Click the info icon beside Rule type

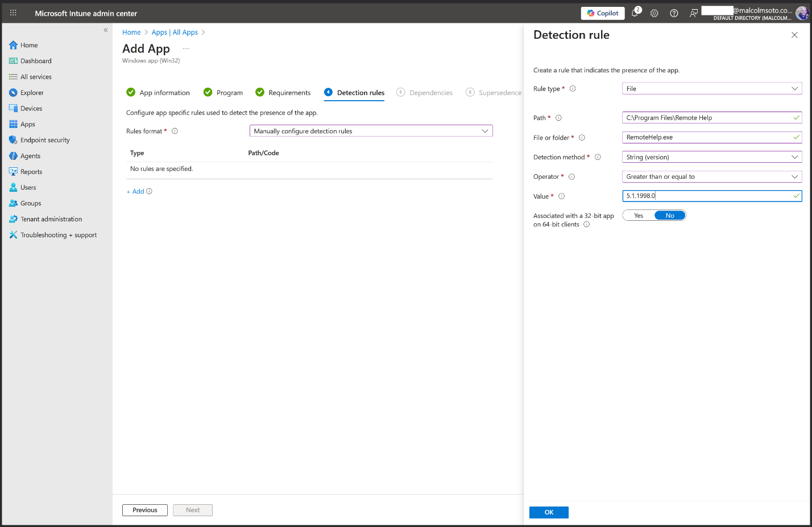[573, 89]
